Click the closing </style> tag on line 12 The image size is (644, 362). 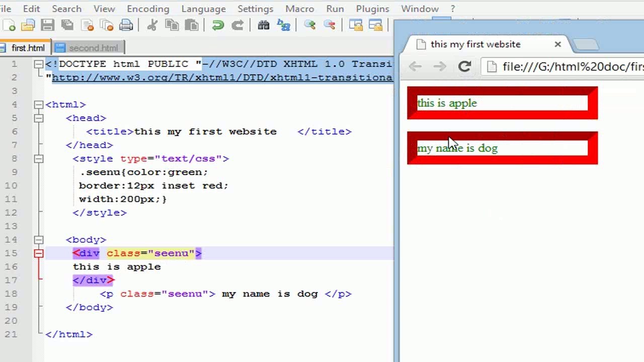pos(100,213)
